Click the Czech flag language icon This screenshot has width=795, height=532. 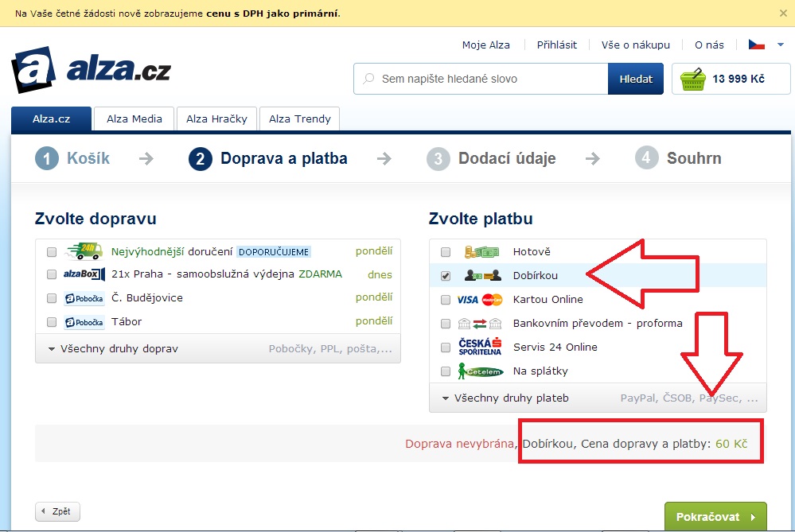[757, 45]
